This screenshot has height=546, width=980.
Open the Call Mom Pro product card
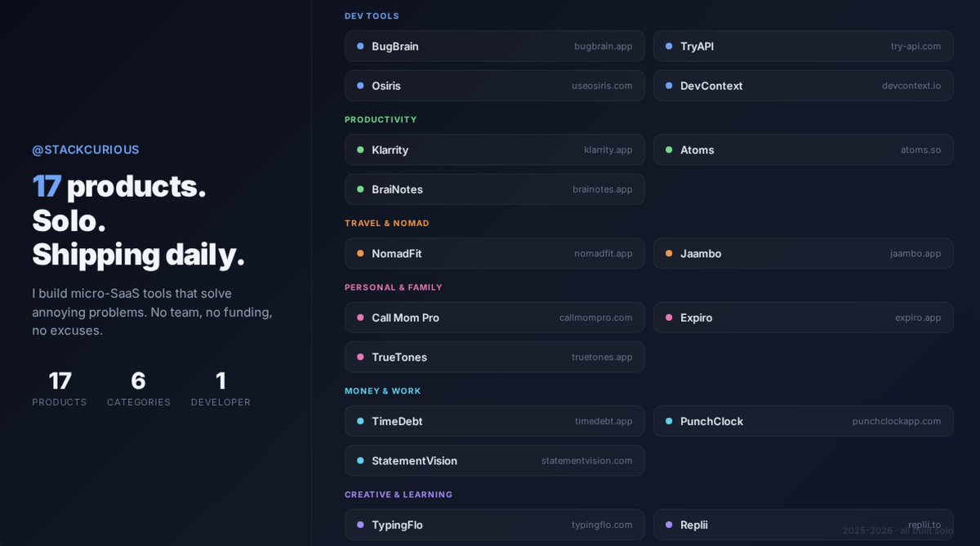click(x=494, y=317)
